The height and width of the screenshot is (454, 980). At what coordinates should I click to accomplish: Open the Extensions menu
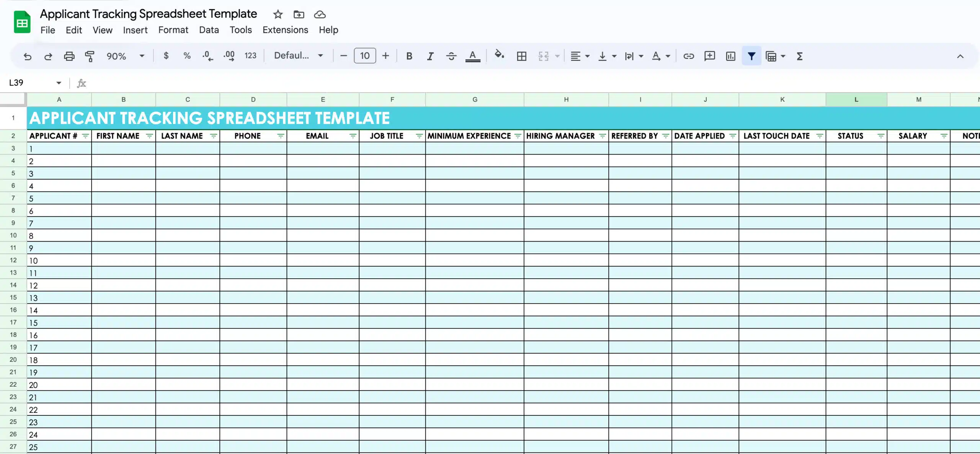point(285,30)
